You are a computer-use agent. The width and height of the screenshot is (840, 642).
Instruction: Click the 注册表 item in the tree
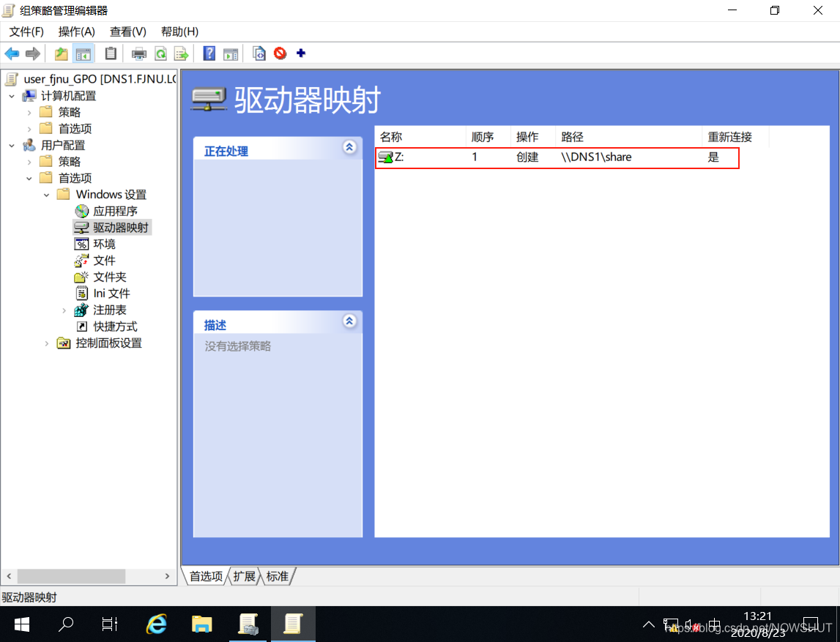(x=110, y=310)
